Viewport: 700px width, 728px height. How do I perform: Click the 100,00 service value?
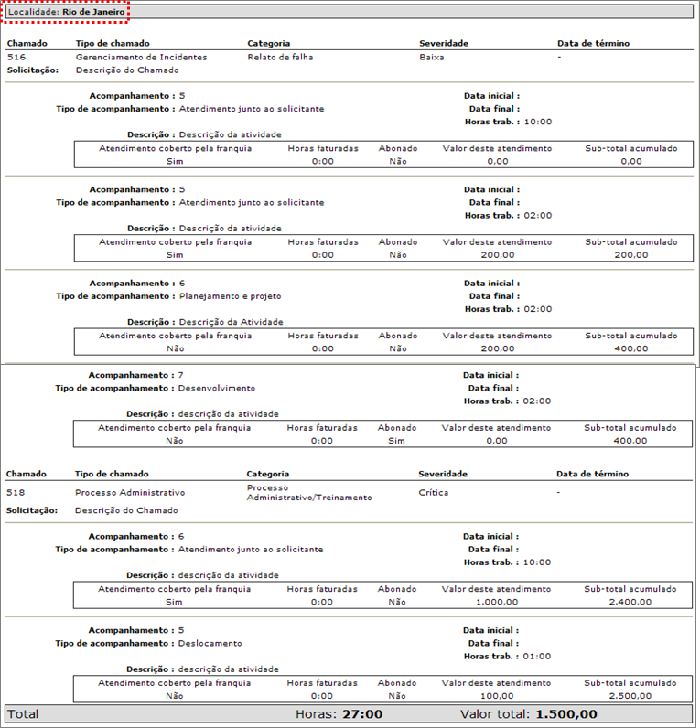497,696
